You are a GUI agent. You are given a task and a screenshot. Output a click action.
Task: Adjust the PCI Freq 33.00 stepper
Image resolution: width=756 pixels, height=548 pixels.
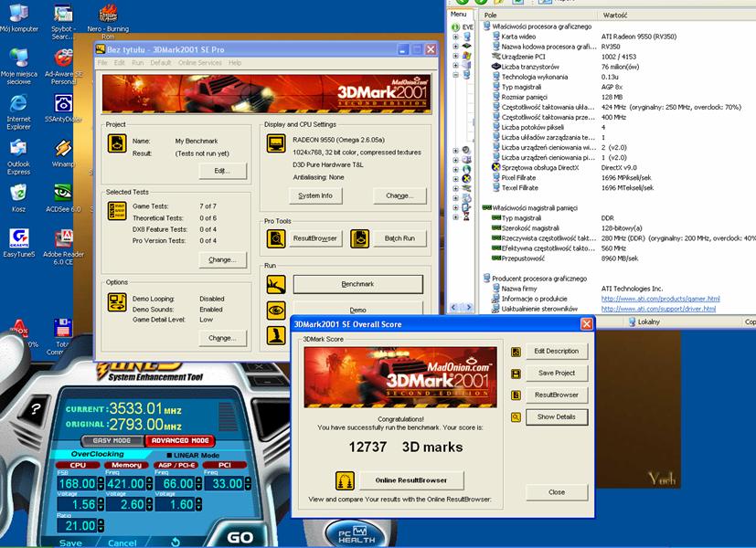[x=248, y=483]
